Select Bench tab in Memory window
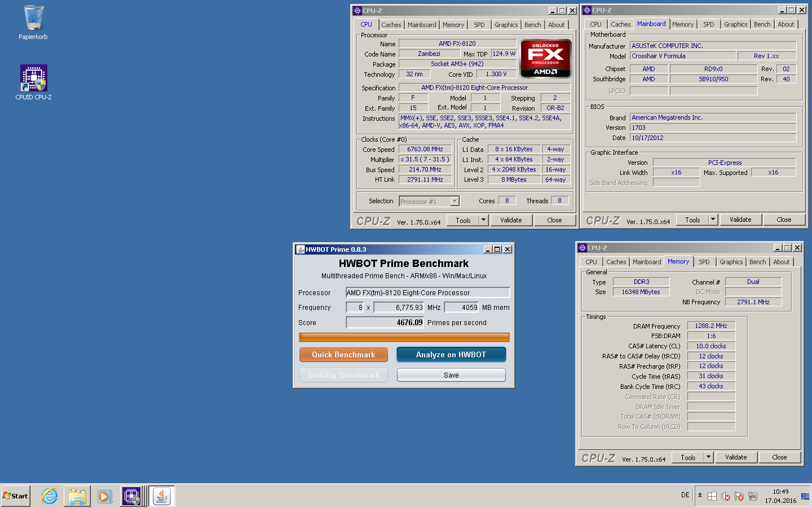This screenshot has height=508, width=812. (758, 262)
